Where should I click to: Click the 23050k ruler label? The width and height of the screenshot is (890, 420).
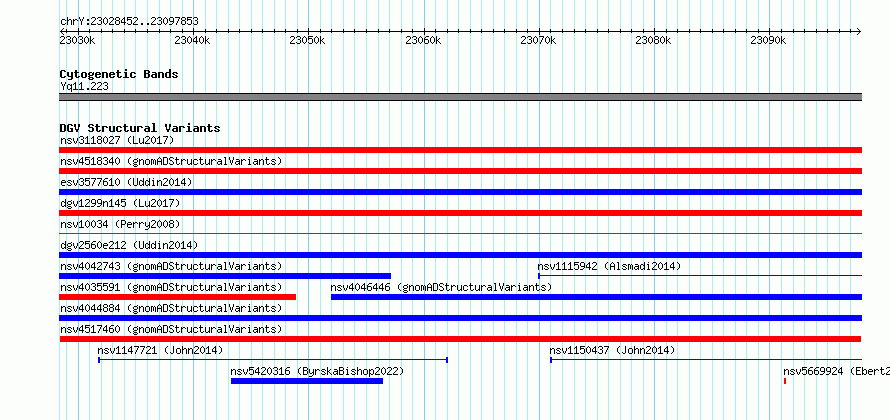[307, 40]
